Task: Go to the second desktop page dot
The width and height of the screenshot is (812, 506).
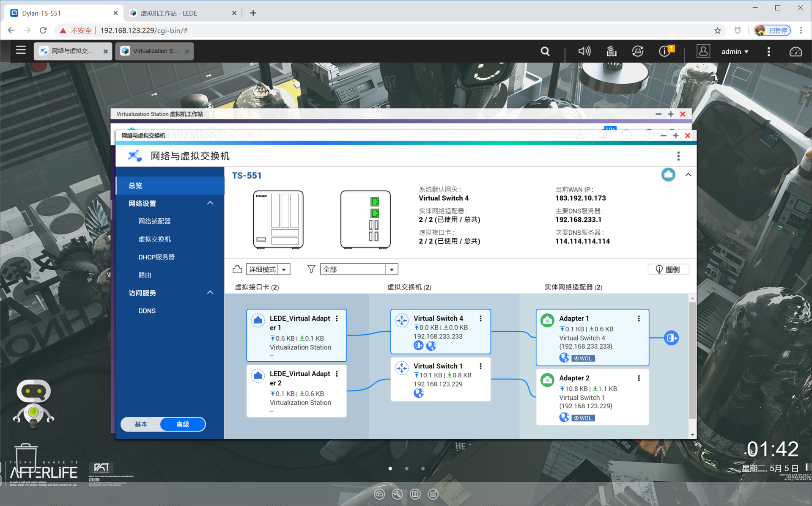Action: (x=406, y=468)
